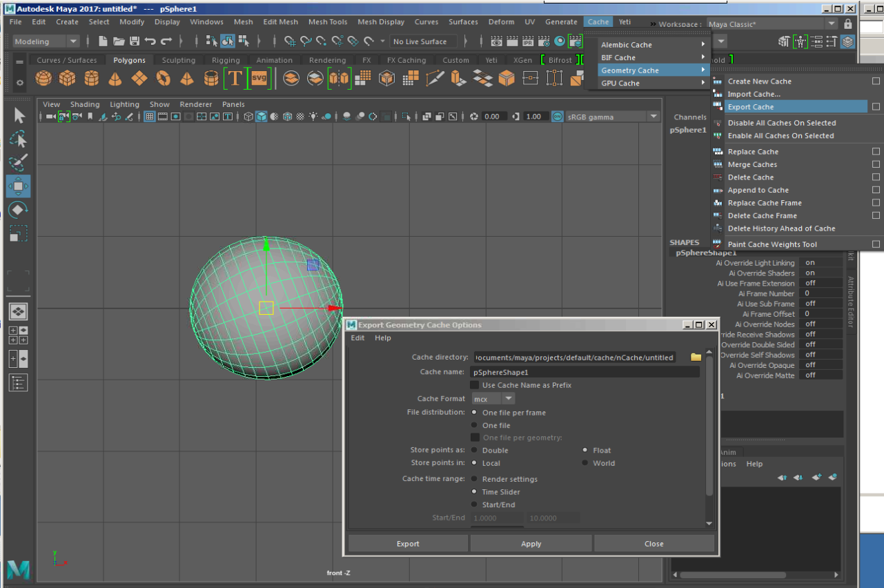
Task: Click the Polygon Type text shelf icon
Action: tap(235, 79)
